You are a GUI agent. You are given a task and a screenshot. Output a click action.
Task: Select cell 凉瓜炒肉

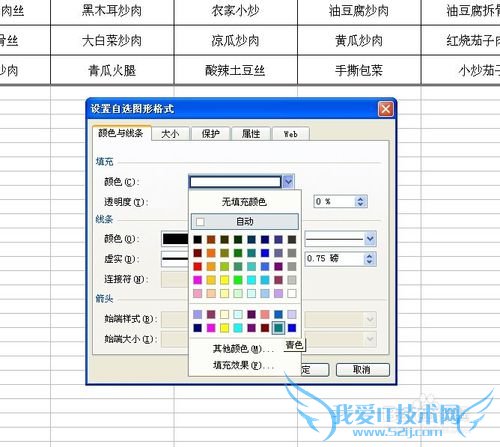coord(236,41)
